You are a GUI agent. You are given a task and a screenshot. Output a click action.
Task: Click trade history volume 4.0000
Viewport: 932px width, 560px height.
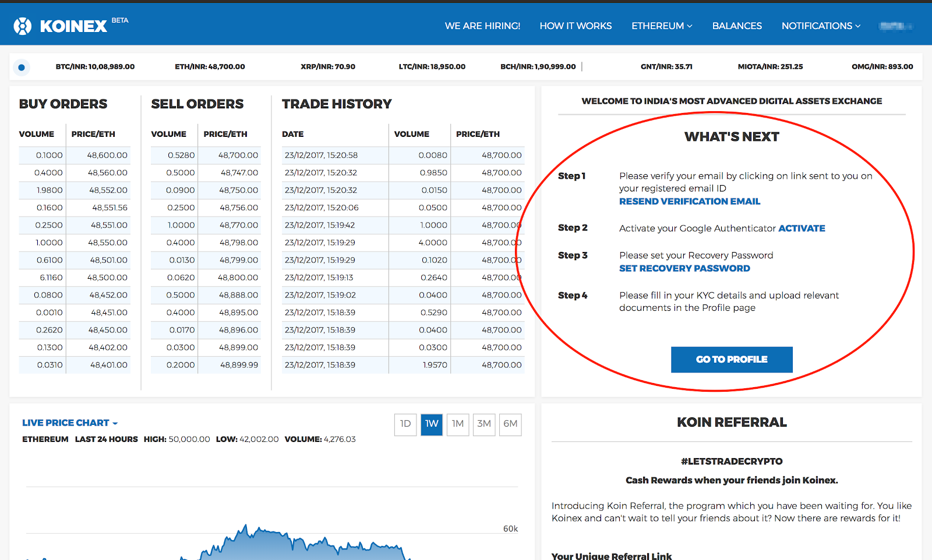(x=433, y=243)
